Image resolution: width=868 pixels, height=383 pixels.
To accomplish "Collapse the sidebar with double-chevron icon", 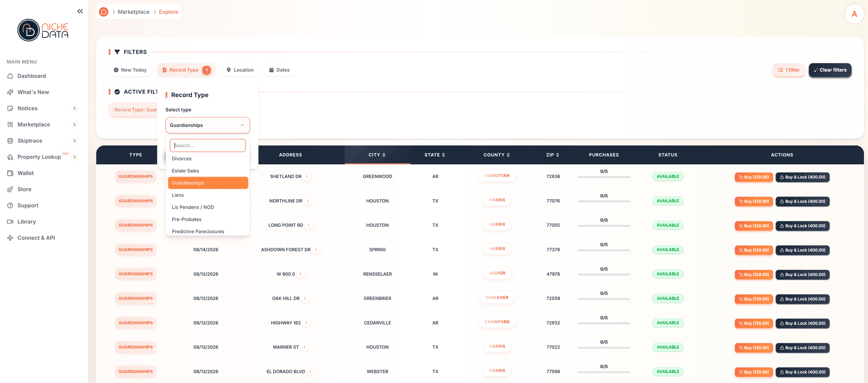I will (x=80, y=11).
